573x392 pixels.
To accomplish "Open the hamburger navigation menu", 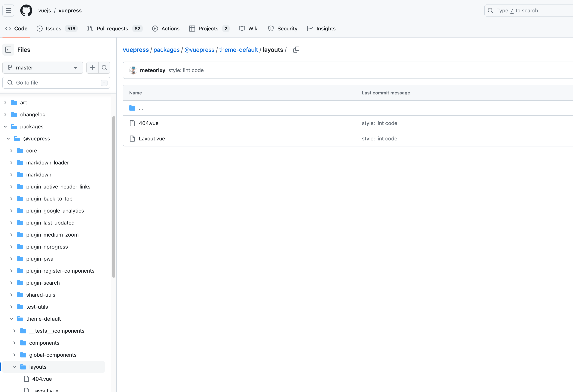I will point(8,10).
